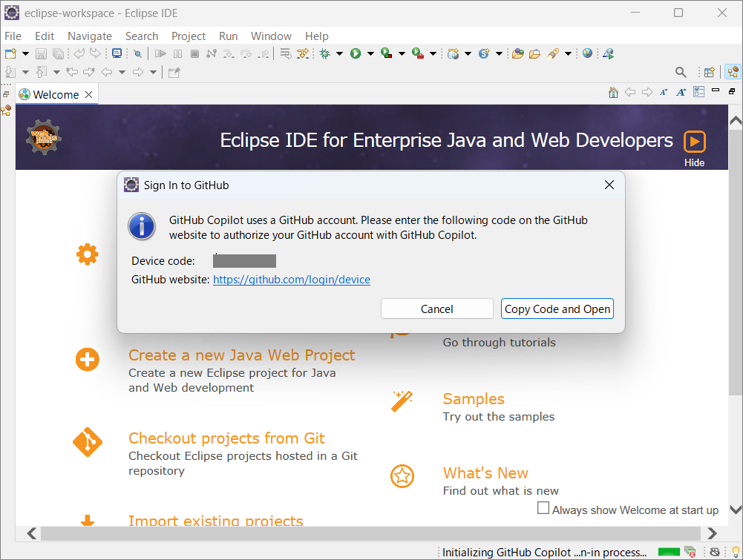The width and height of the screenshot is (743, 560).
Task: Click the Terminate stop square icon
Action: pyautogui.click(x=194, y=53)
